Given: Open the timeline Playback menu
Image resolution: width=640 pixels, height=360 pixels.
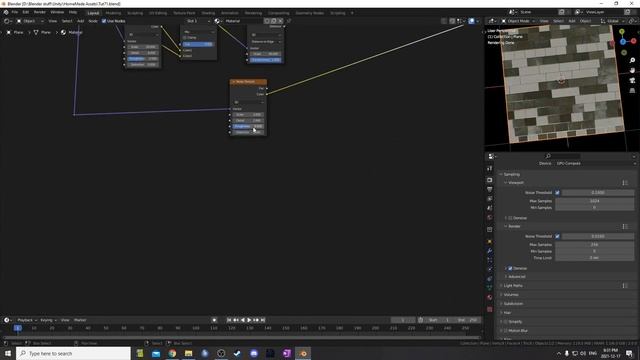Looking at the screenshot, I should [27, 320].
